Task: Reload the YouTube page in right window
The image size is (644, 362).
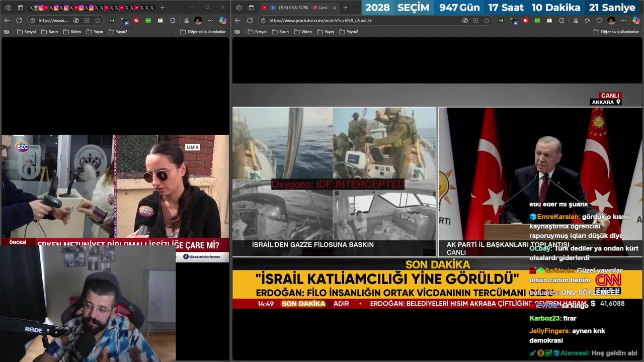Action: tap(250, 21)
